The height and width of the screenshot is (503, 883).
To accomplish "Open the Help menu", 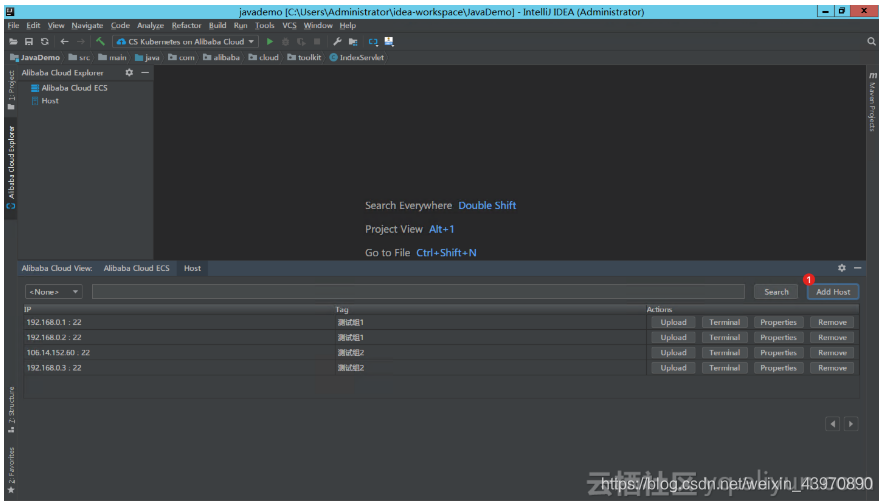I will click(347, 25).
